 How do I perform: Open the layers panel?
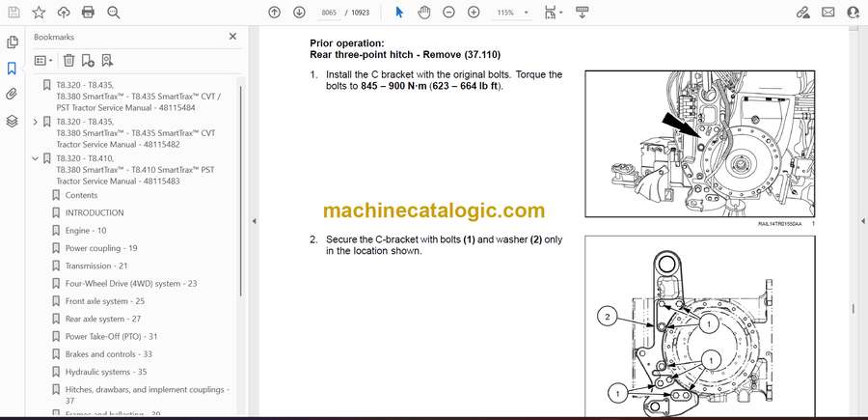pos(13,121)
